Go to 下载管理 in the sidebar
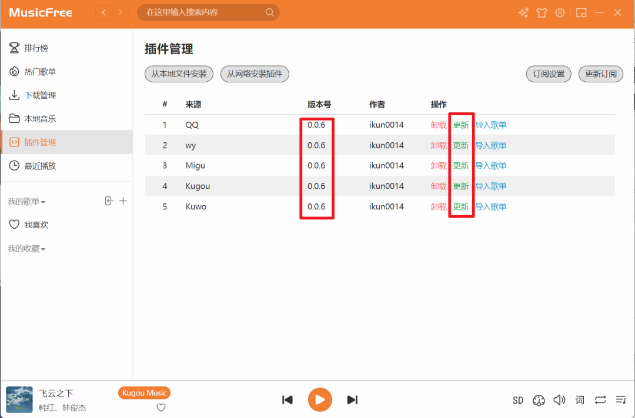This screenshot has width=635, height=418. (x=40, y=95)
